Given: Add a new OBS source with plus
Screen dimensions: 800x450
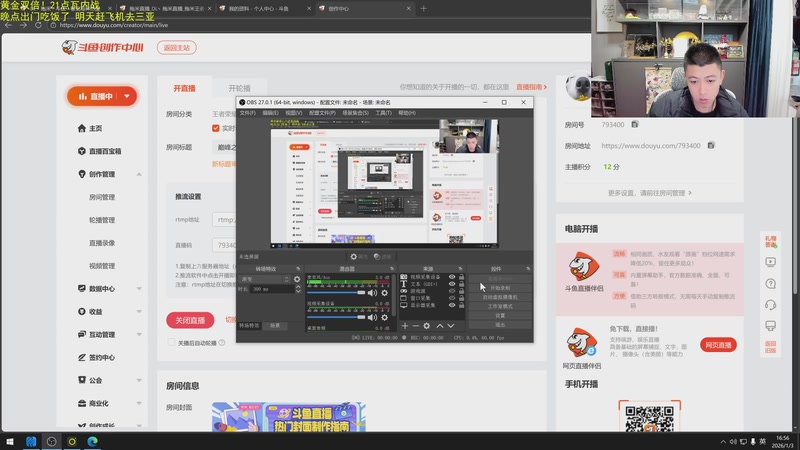Looking at the screenshot, I should [x=405, y=326].
